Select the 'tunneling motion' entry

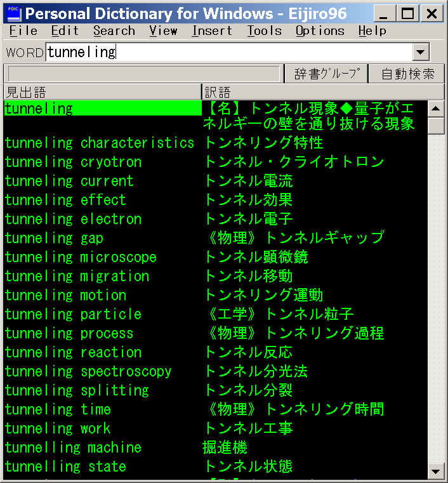point(65,295)
